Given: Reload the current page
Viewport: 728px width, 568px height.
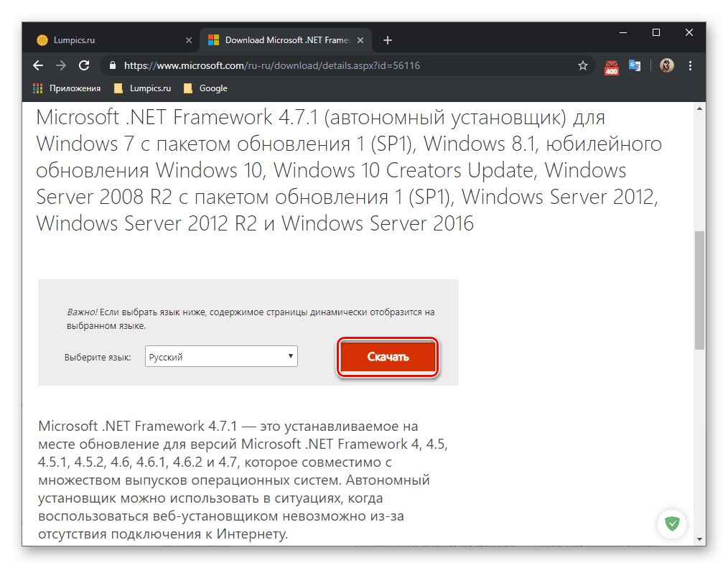Looking at the screenshot, I should pos(84,65).
